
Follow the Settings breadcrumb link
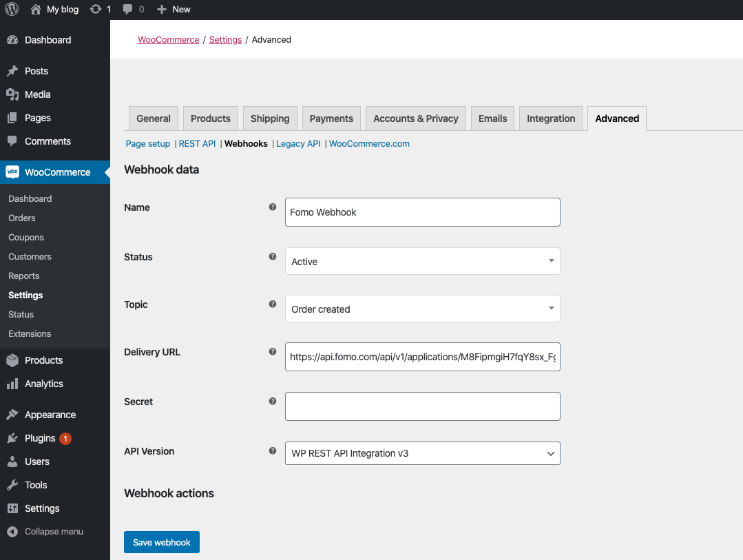(226, 40)
